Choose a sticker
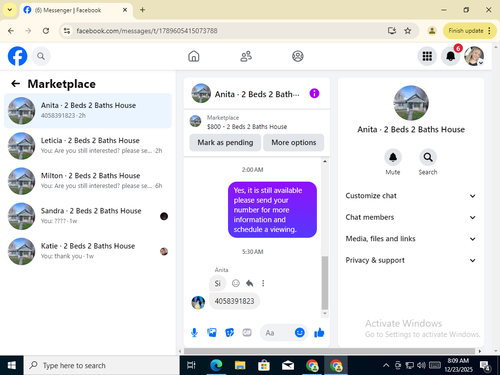Viewport: 500px width, 375px height. [230, 333]
